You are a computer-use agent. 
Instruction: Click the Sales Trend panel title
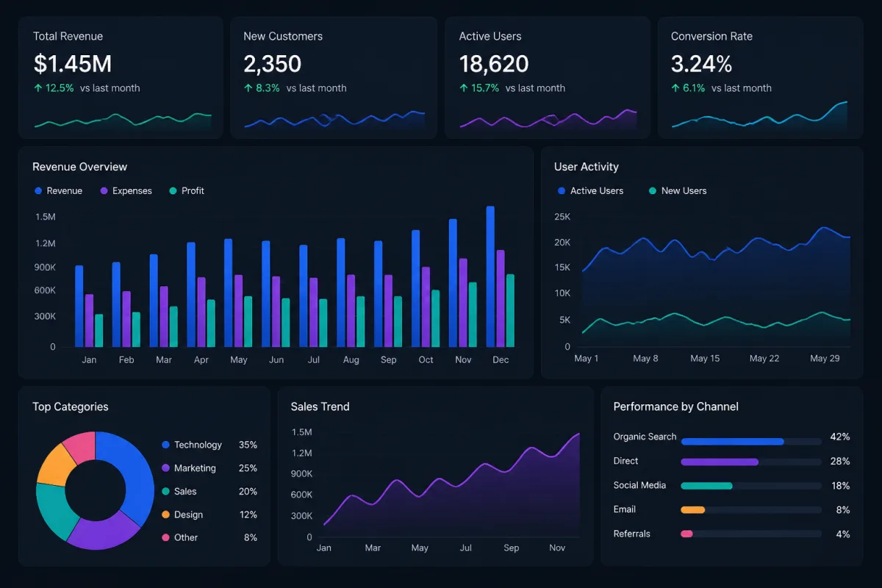[x=320, y=406]
